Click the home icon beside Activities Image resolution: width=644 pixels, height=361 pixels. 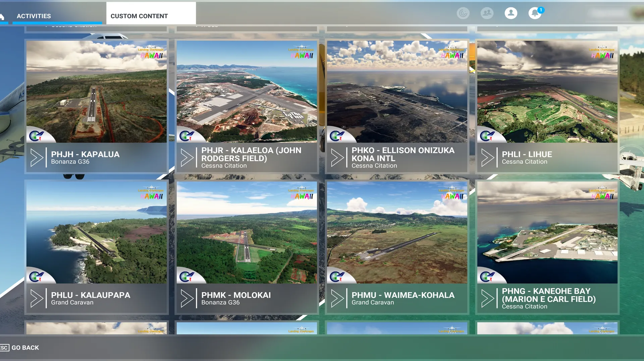pyautogui.click(x=2, y=16)
